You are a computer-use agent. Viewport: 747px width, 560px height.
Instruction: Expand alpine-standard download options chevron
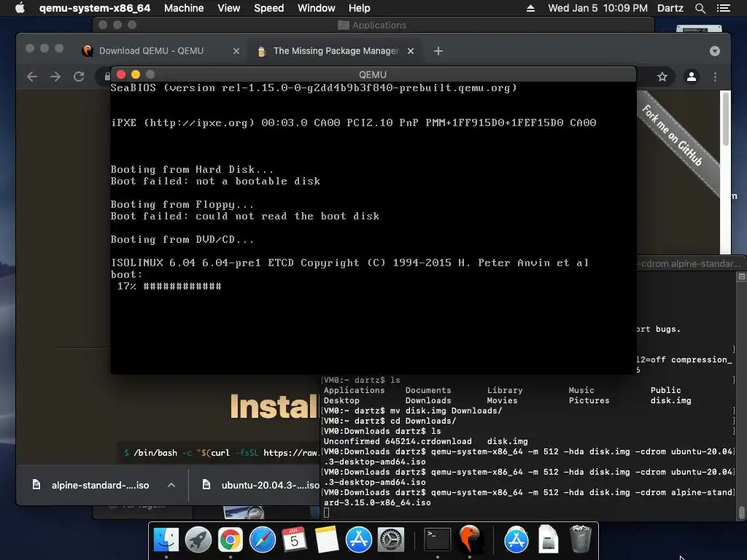coord(171,485)
